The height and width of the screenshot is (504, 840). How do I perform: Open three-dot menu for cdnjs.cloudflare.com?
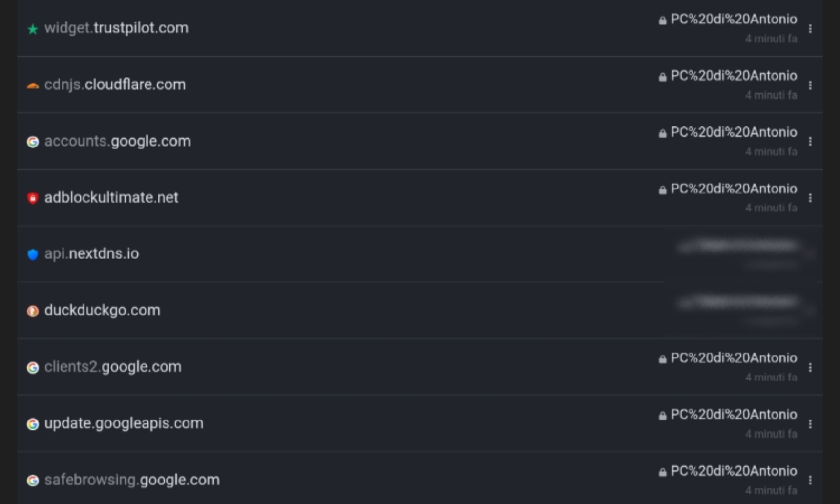click(x=810, y=85)
